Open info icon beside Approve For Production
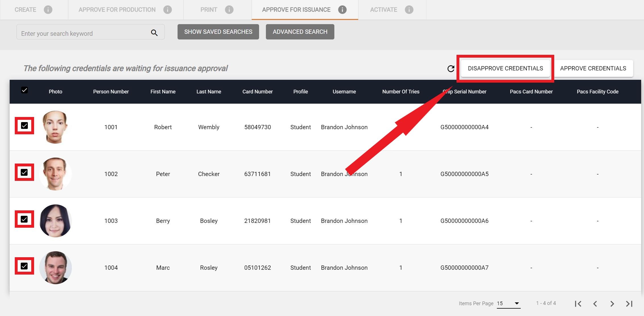Viewport: 644px width, 316px height. pos(168,10)
